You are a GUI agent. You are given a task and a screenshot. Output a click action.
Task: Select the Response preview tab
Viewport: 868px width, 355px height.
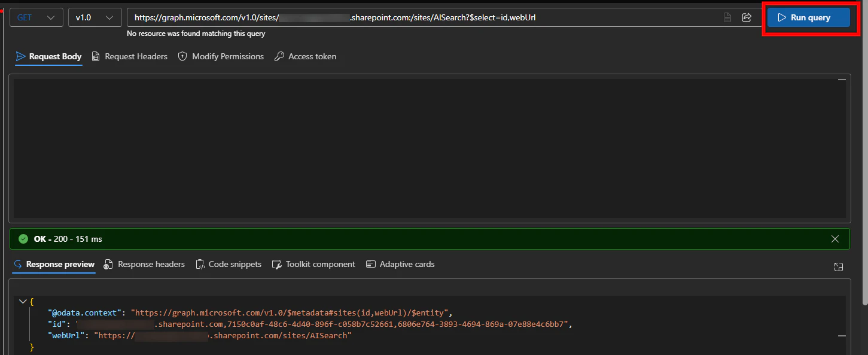54,264
